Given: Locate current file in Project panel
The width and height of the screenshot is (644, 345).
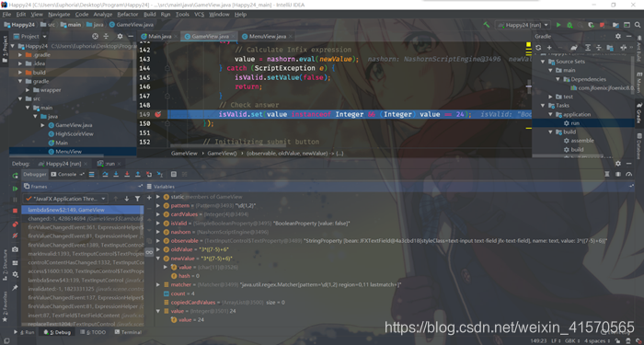Looking at the screenshot, I should 96,36.
